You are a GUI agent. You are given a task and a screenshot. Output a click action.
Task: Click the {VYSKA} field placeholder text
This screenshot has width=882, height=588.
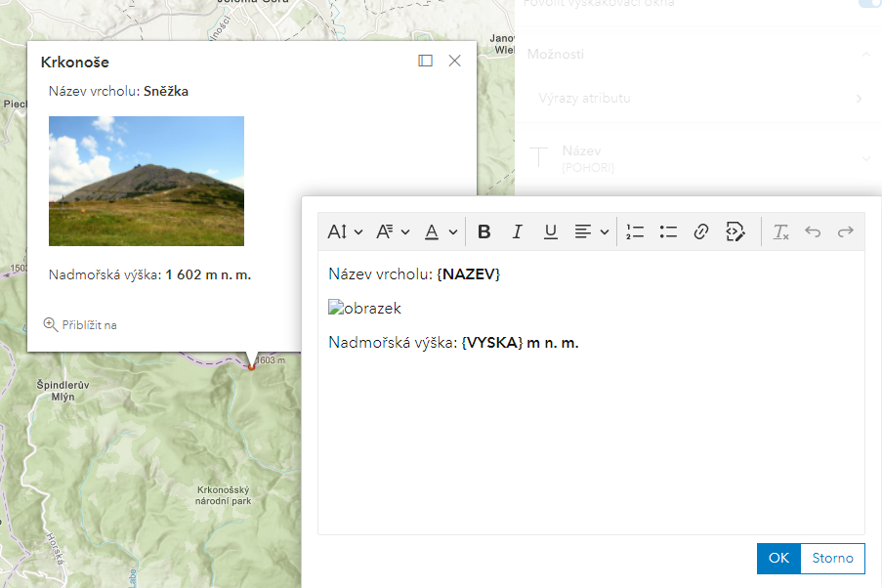click(492, 343)
